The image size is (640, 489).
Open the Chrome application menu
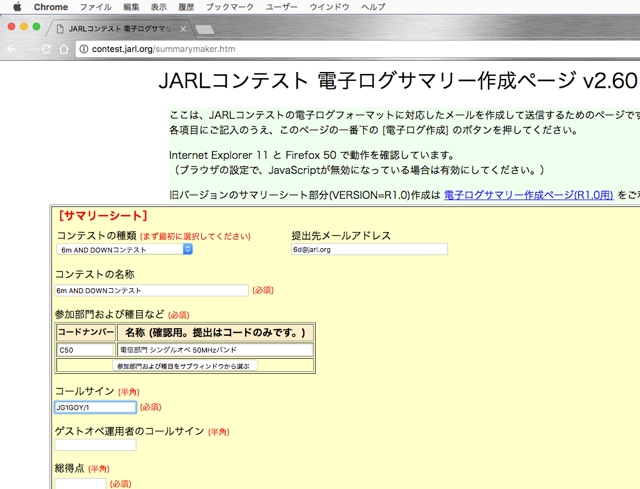point(51,7)
